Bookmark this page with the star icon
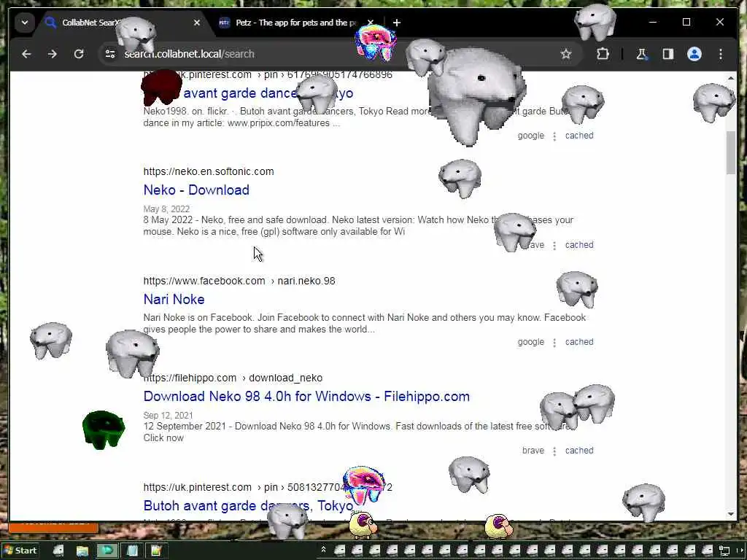 566,54
